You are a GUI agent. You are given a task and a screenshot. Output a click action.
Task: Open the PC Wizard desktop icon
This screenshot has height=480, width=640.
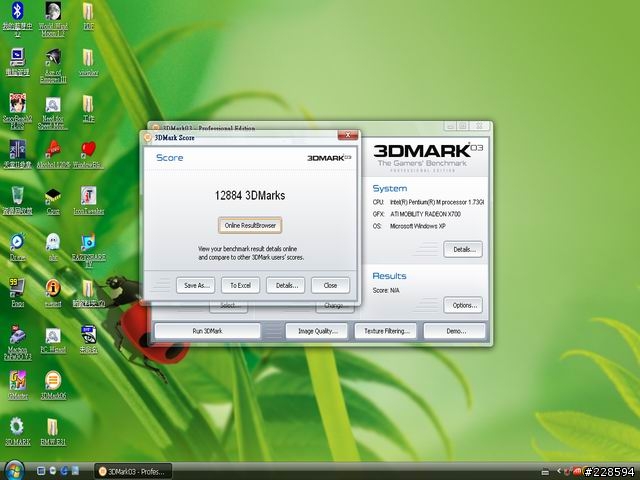click(x=53, y=340)
